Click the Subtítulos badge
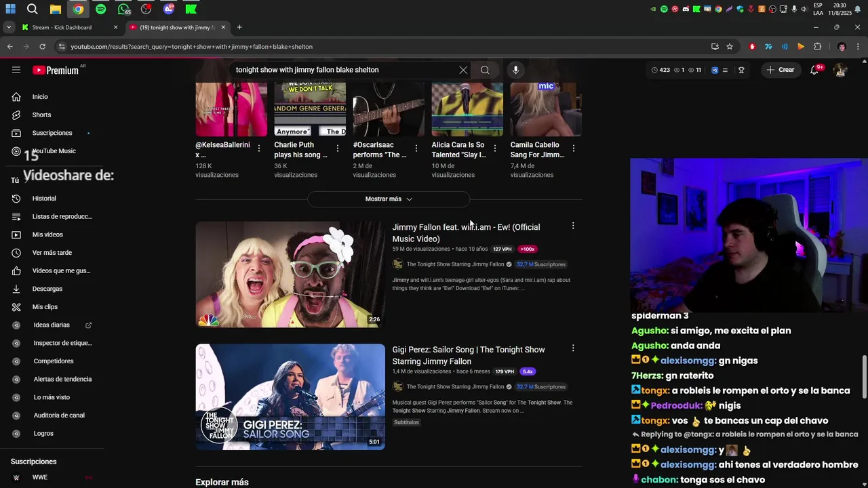The width and height of the screenshot is (868, 488). pos(406,422)
